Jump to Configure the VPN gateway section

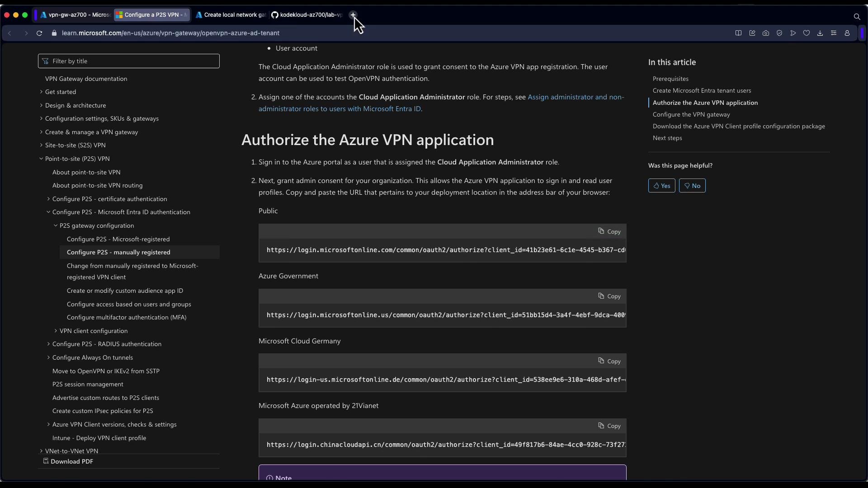point(691,114)
